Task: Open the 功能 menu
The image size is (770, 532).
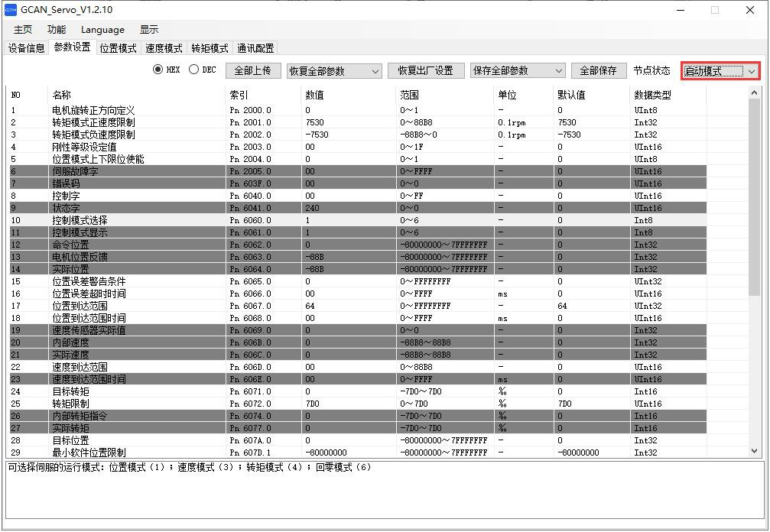Action: pos(57,30)
